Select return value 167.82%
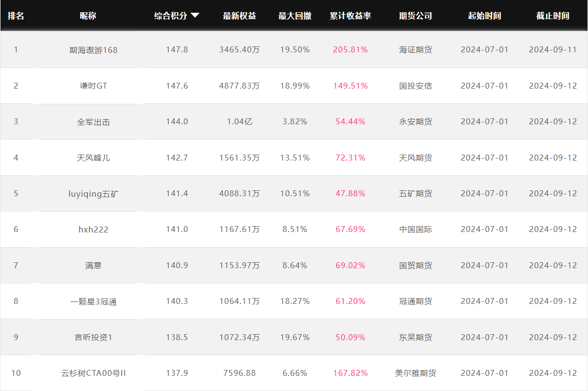This screenshot has height=391, width=588. pyautogui.click(x=350, y=373)
